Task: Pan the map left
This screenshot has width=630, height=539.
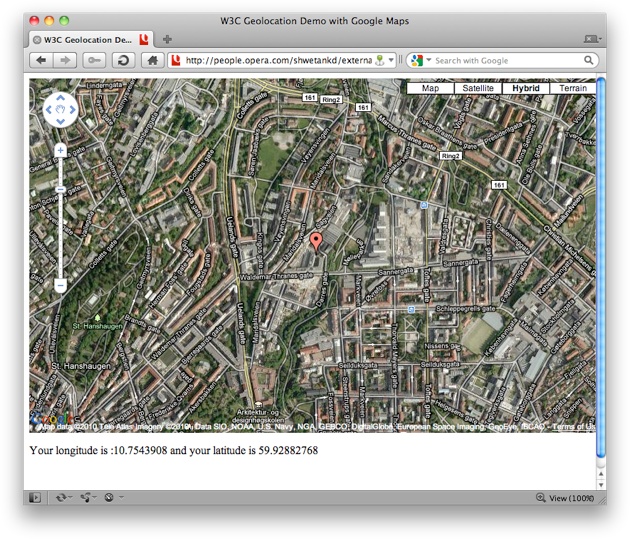Action: [x=49, y=110]
